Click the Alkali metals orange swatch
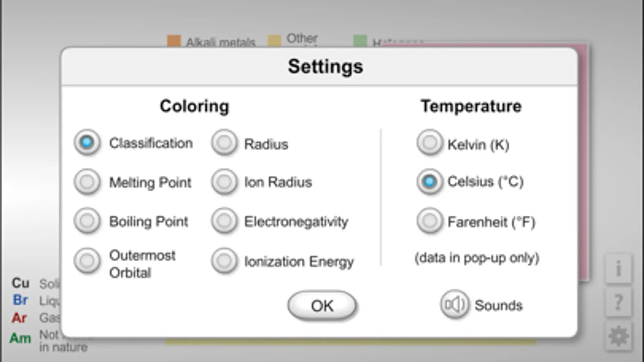This screenshot has height=362, width=644. (x=174, y=41)
